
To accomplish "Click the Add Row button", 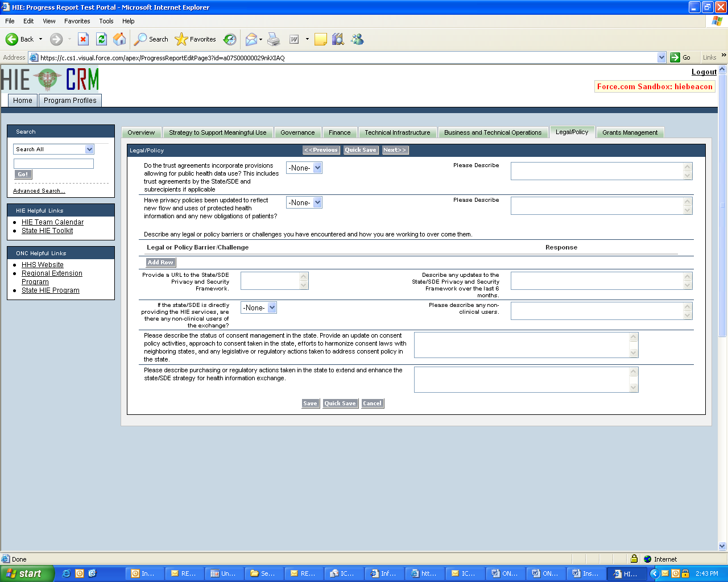I will click(x=160, y=263).
